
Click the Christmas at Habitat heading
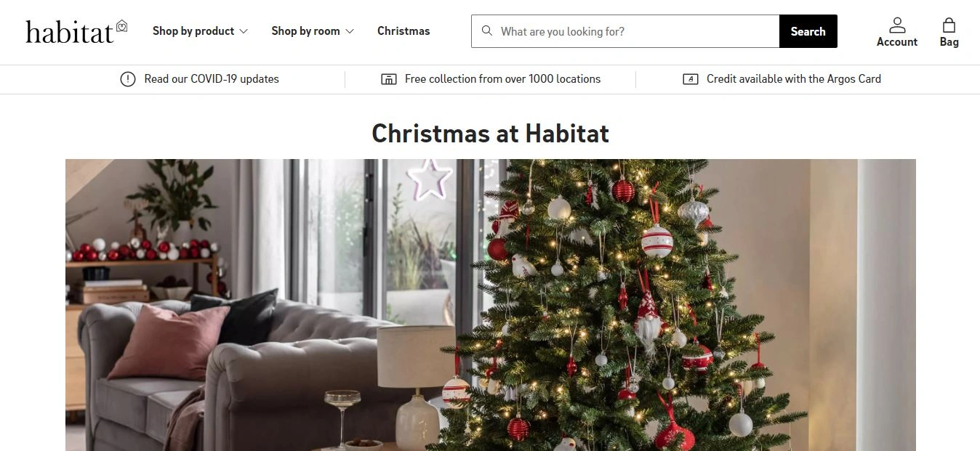tap(491, 134)
